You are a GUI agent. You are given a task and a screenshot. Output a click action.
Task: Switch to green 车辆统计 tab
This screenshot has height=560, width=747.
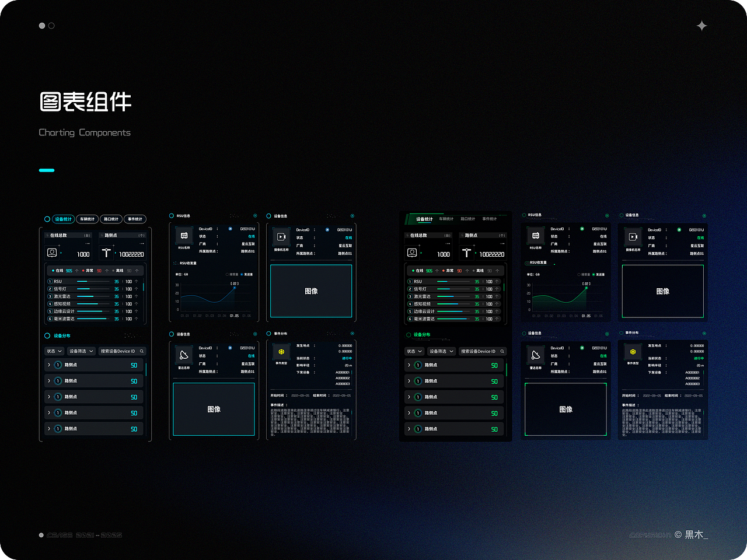(446, 219)
